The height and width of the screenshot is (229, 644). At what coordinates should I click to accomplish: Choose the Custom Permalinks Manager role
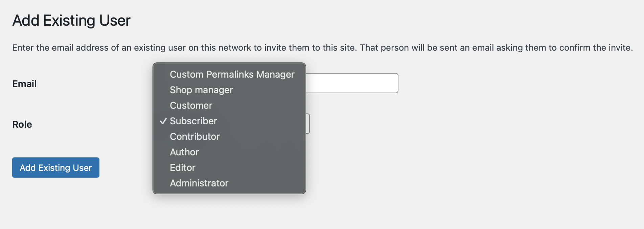point(232,74)
